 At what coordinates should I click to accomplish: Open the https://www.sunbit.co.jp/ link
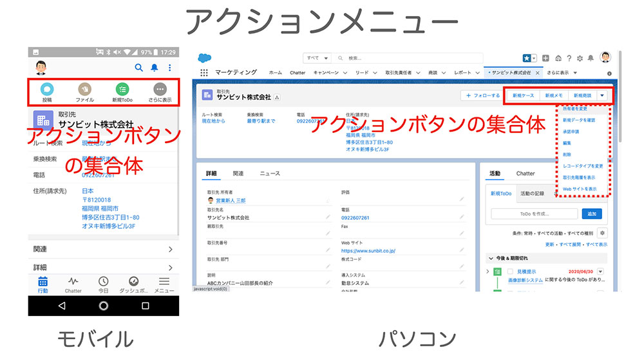tap(368, 251)
